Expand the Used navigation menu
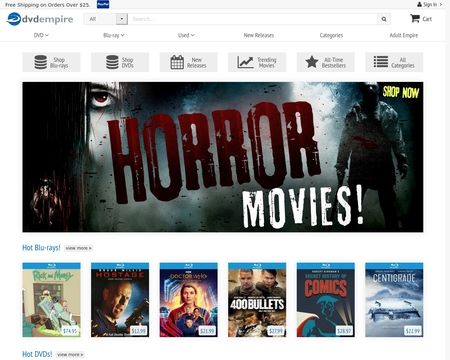This screenshot has width=450, height=360. pyautogui.click(x=186, y=35)
